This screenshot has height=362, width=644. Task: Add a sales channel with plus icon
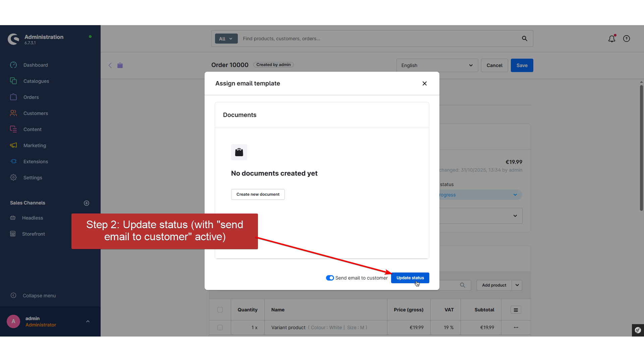click(x=87, y=203)
